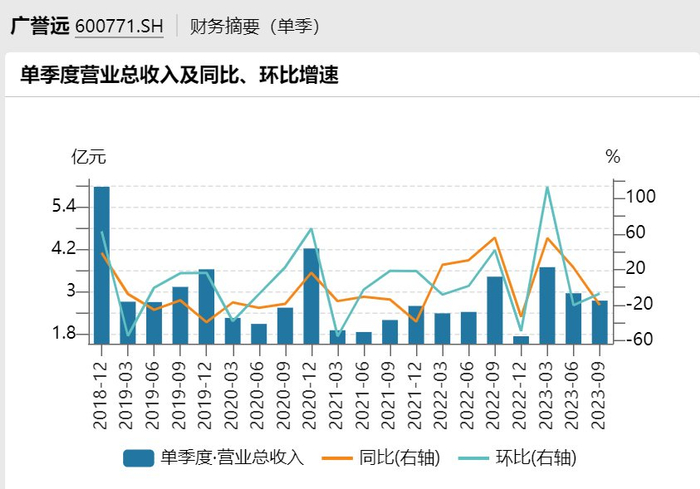
Task: Click the 2021-06 x-axis date label
Action: point(364,395)
